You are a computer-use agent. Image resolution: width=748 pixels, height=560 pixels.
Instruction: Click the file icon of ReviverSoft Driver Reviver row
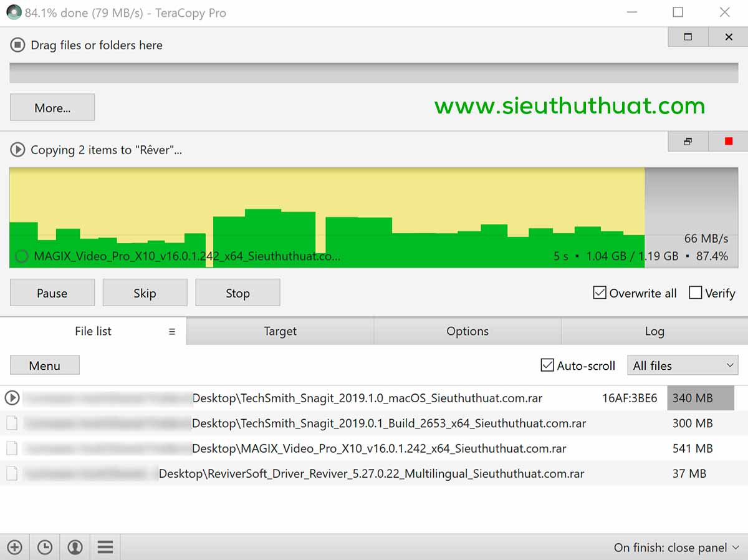click(x=12, y=474)
